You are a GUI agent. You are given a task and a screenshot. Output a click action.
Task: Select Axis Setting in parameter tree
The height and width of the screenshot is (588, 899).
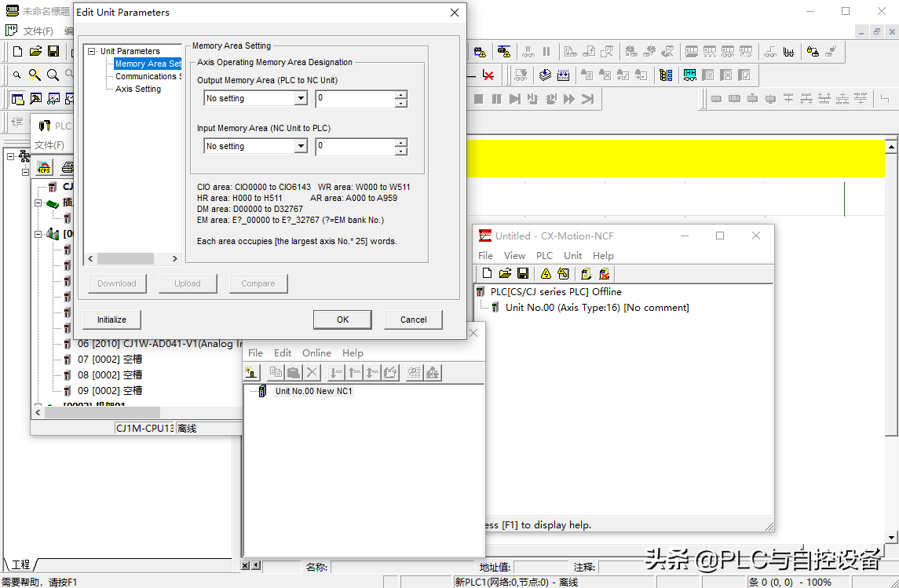(137, 89)
